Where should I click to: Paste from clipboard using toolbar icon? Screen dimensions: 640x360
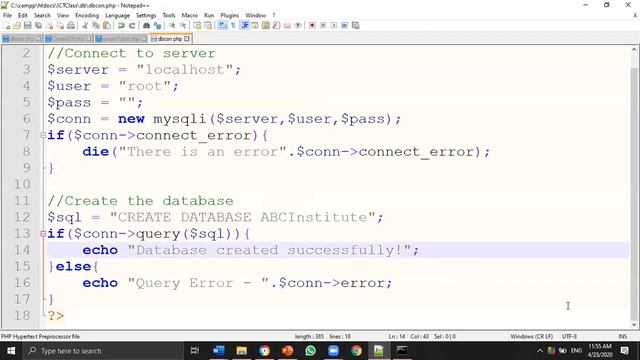[x=107, y=25]
